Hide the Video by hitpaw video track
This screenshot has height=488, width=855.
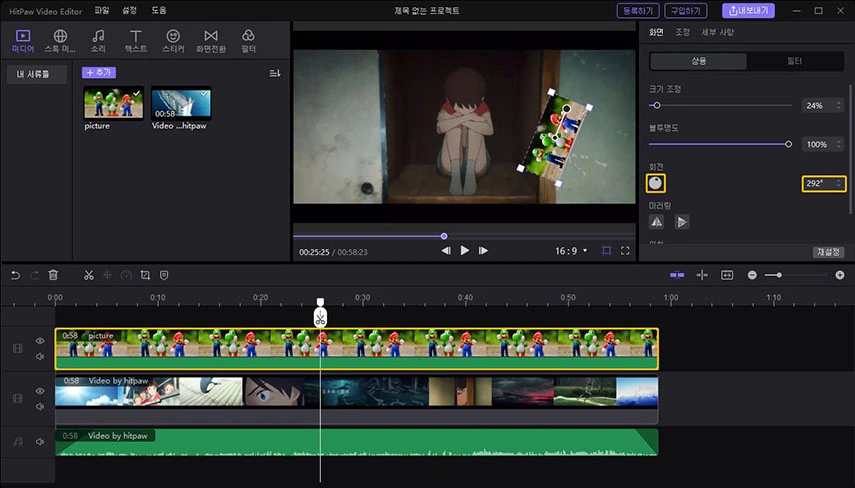pyautogui.click(x=40, y=391)
